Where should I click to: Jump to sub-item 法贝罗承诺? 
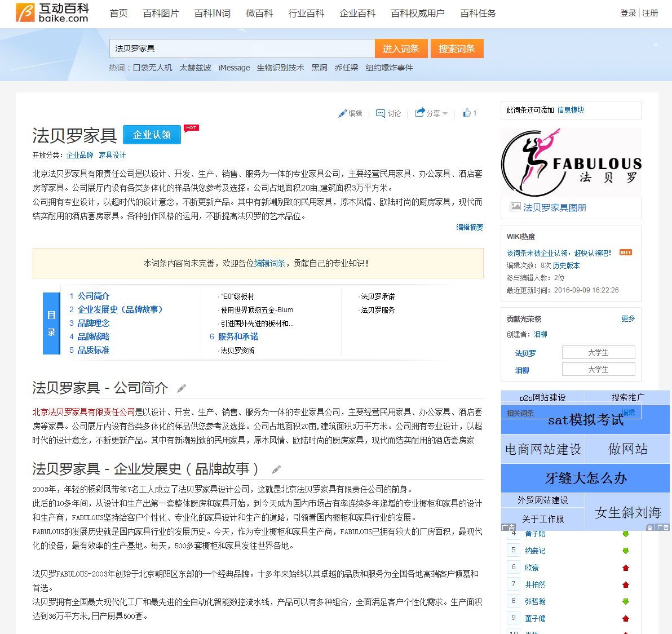click(378, 296)
